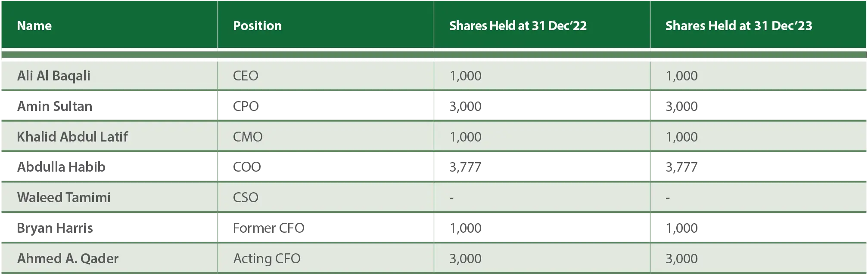Image resolution: width=868 pixels, height=274 pixels.
Task: Select the Shares Held at 31 Dec'22 header
Action: point(518,26)
